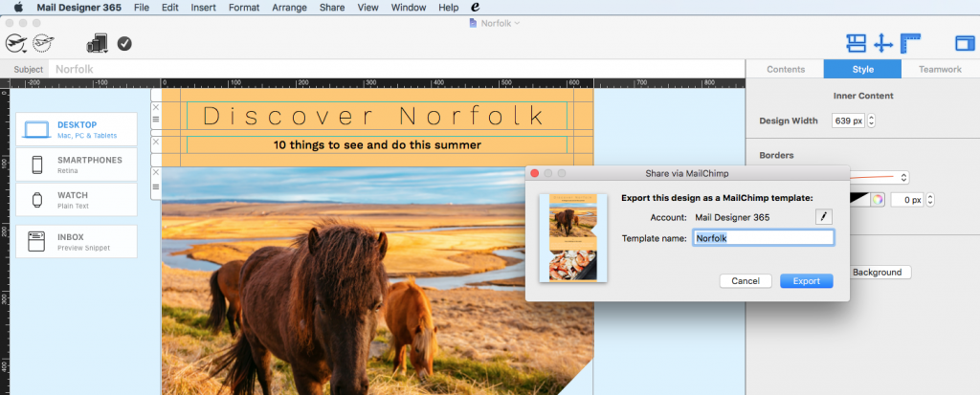Delete the horse image layout block with X
The image size is (980, 395).
tap(156, 172)
